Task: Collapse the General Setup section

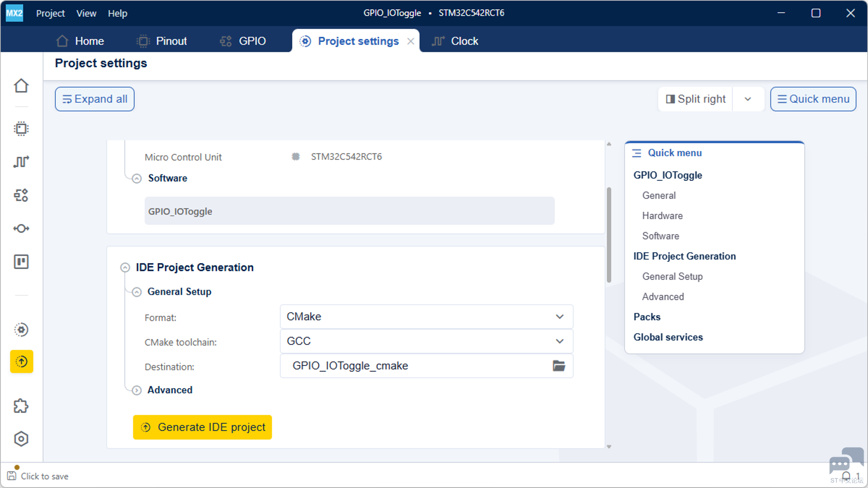Action: 137,292
